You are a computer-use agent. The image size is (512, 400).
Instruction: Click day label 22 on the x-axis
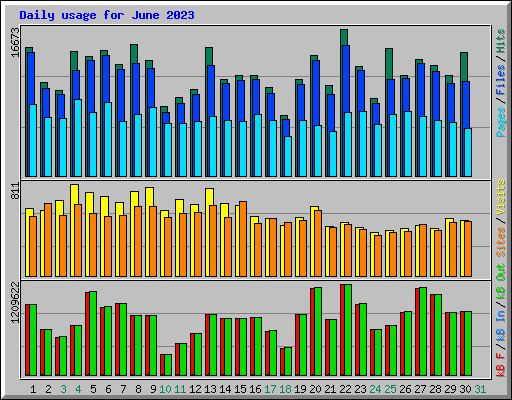(x=345, y=389)
